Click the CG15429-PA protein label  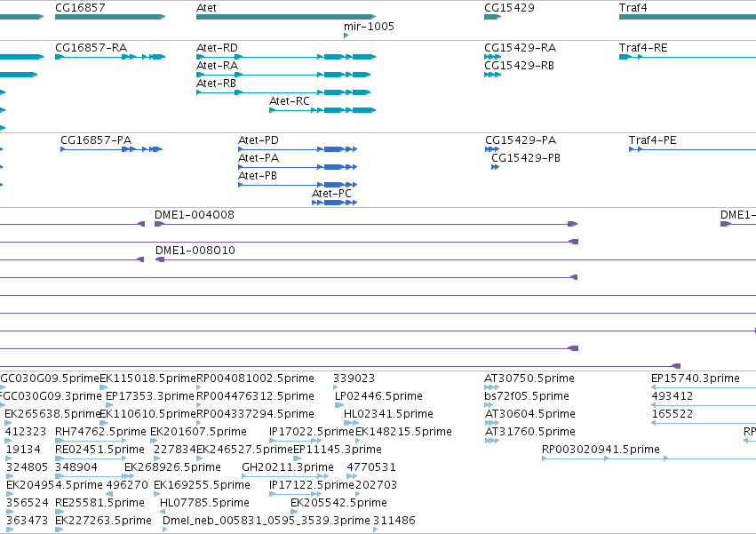[x=521, y=139]
